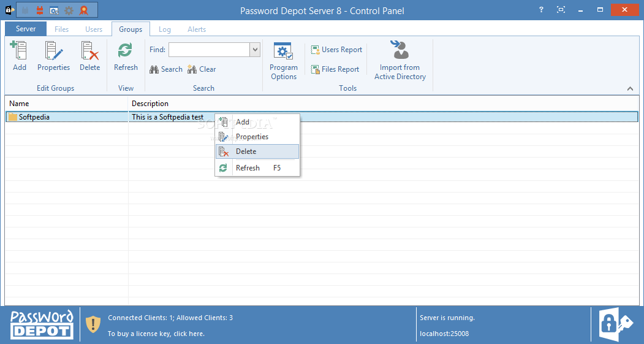Choose Add in the context menu
The height and width of the screenshot is (344, 644).
coord(257,122)
